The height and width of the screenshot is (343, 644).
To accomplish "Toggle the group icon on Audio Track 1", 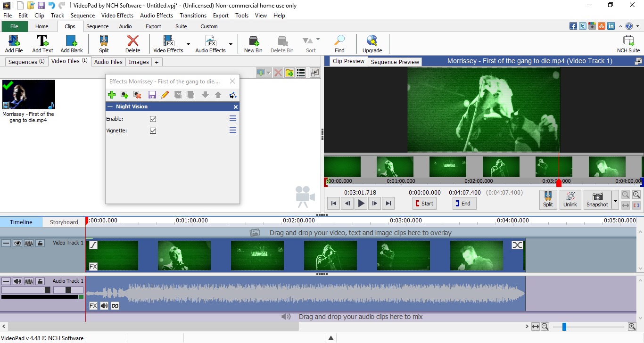I will 29,281.
